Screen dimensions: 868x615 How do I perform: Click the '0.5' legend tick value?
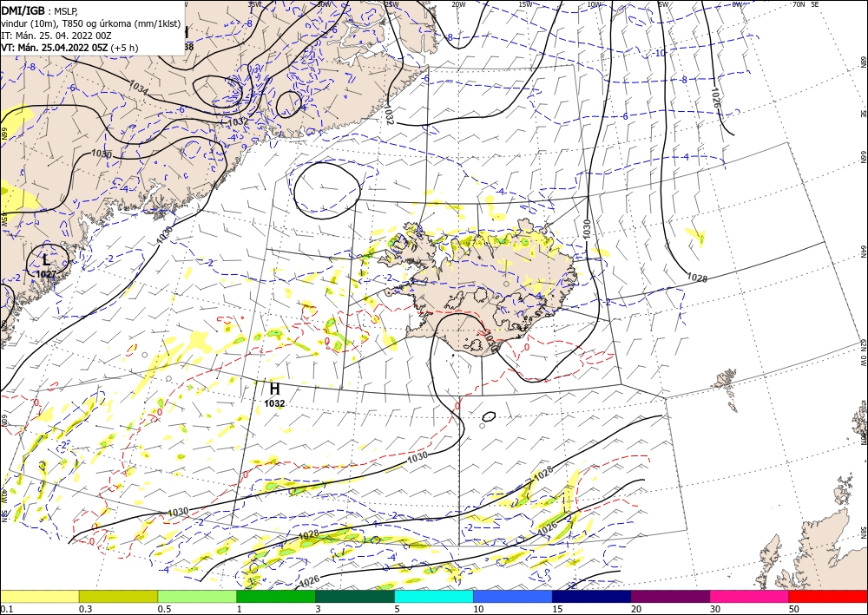[x=164, y=609]
